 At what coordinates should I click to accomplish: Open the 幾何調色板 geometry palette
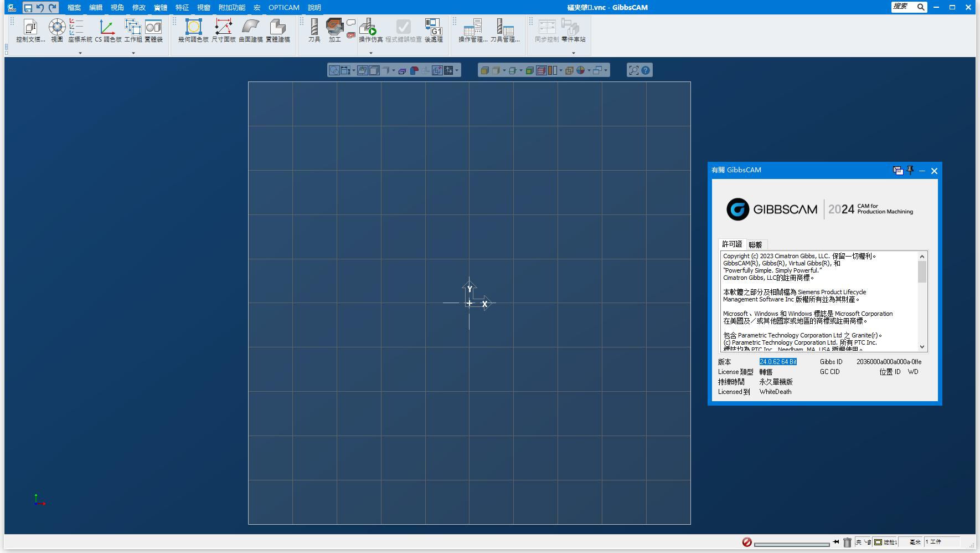(193, 30)
